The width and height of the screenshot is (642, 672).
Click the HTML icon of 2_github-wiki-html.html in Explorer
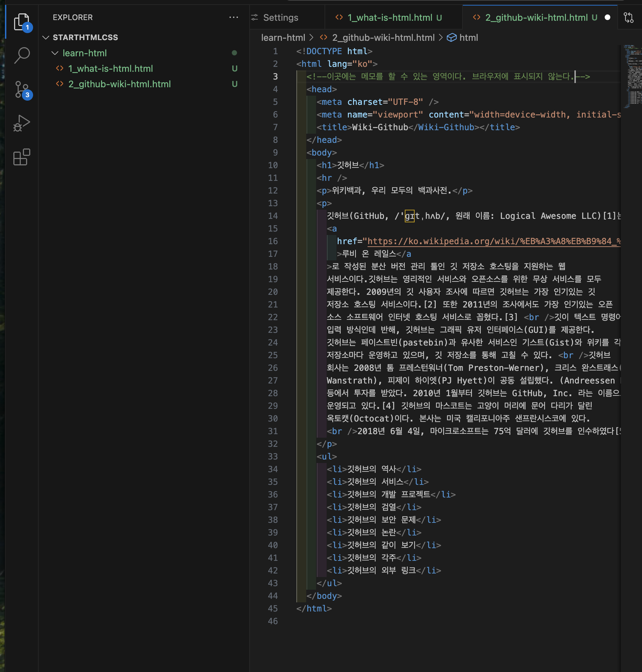coord(60,84)
